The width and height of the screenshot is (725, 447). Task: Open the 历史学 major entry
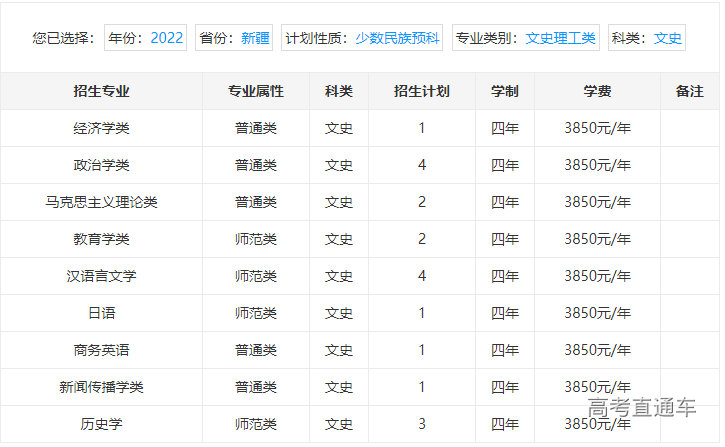(x=101, y=424)
